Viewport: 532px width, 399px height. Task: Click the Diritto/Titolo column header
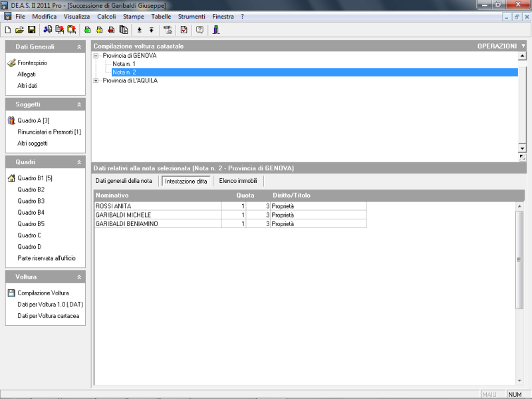(x=291, y=195)
